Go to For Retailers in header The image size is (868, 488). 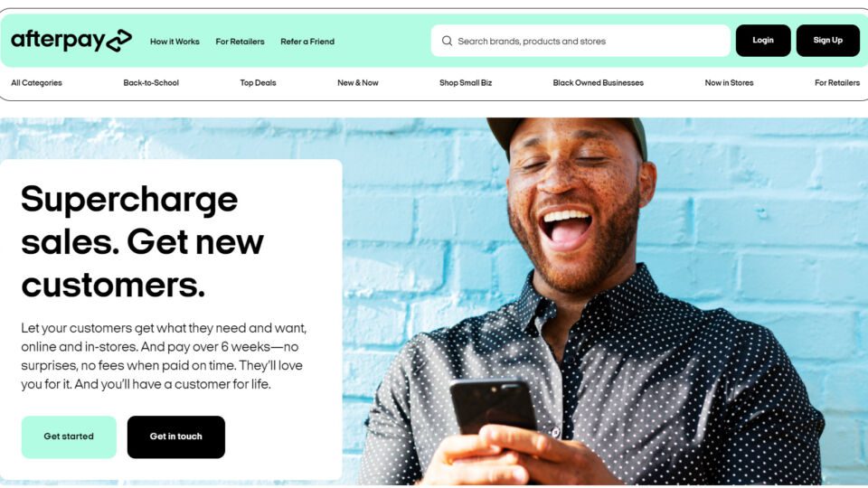[x=240, y=42]
